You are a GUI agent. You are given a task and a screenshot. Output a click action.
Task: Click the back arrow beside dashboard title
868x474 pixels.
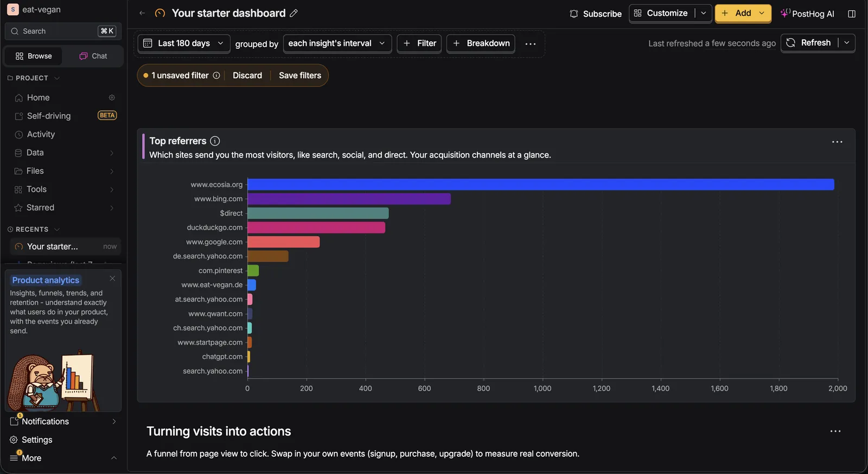point(142,13)
